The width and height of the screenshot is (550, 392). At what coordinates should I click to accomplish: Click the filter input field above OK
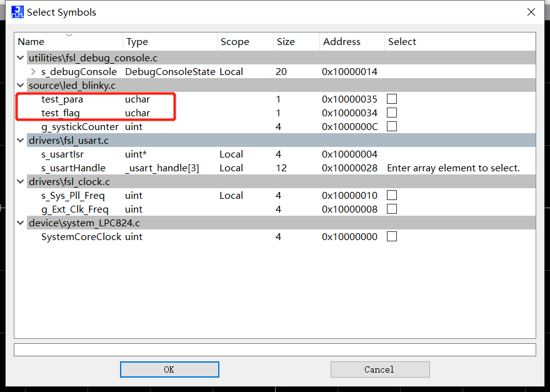coord(274,349)
